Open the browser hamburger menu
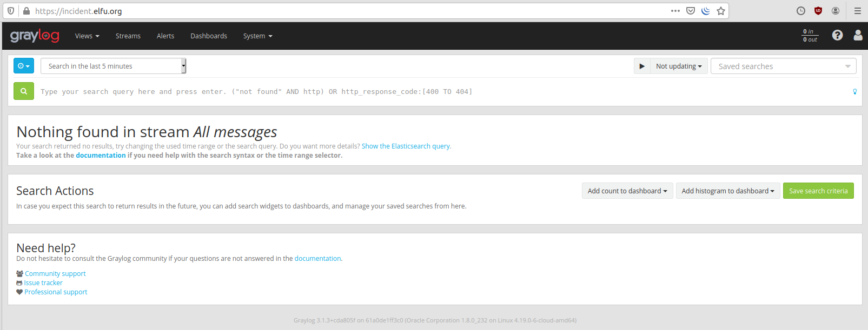868x330 pixels. pos(858,11)
